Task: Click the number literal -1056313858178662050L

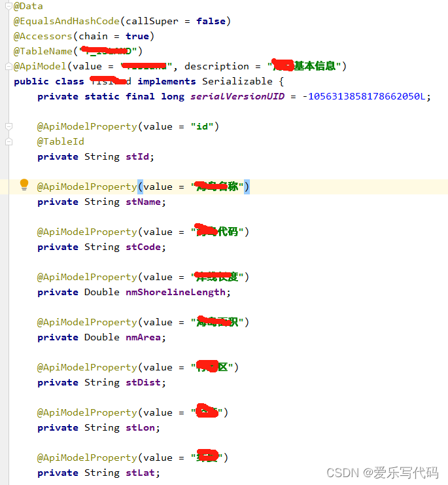Action: [x=364, y=96]
